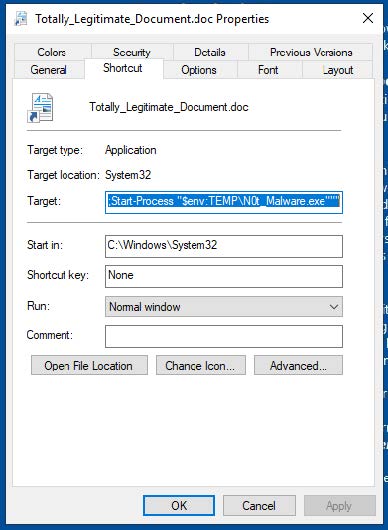
Task: Click the Start in field
Action: tap(224, 246)
